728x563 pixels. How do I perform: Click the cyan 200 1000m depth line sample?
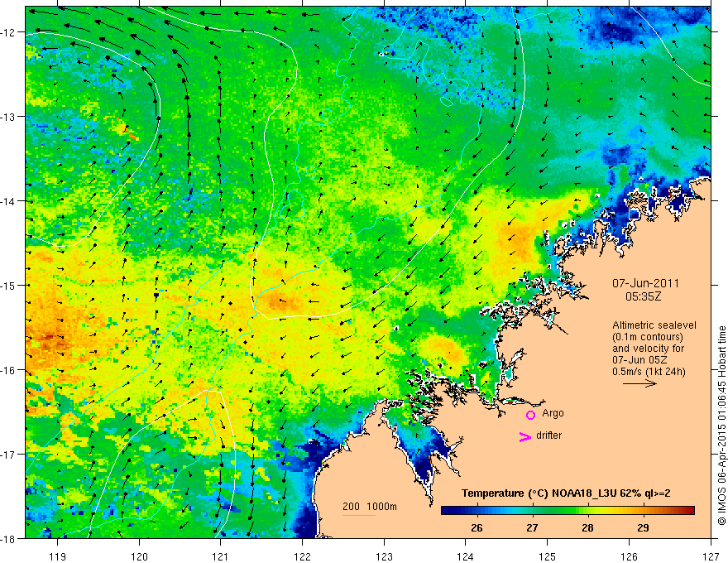[x=358, y=515]
